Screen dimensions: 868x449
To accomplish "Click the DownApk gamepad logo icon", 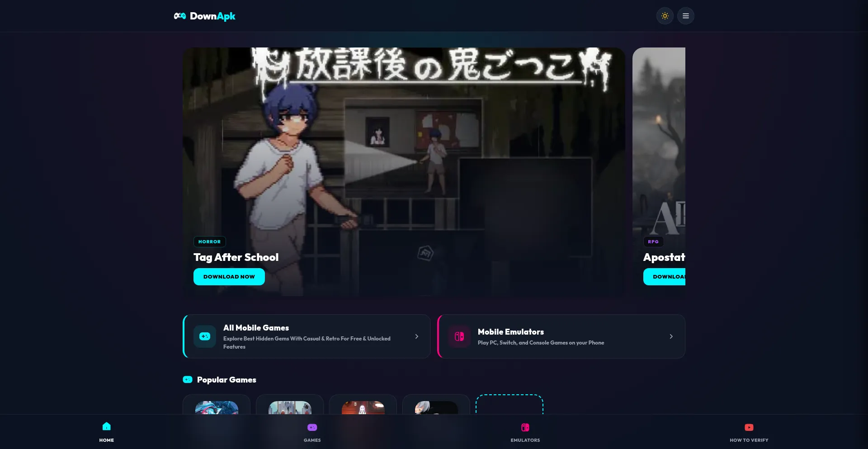I will pyautogui.click(x=180, y=16).
